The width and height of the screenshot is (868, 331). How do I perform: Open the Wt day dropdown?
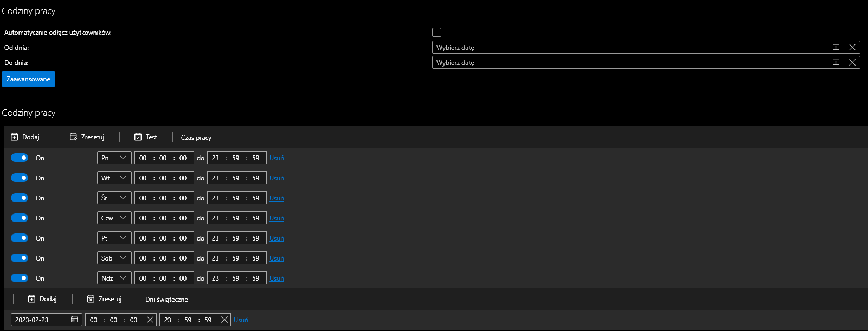114,178
